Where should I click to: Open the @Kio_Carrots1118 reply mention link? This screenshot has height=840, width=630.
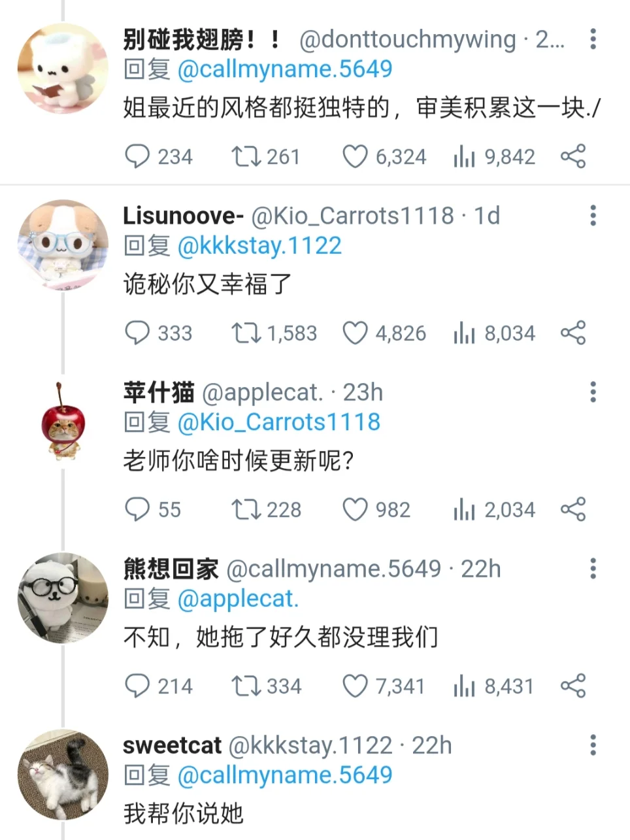[279, 422]
